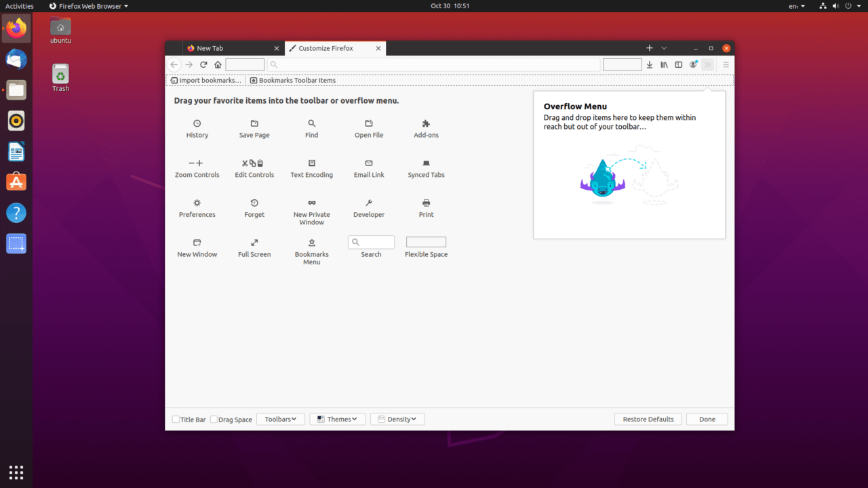Click the Library toolbar icon
Viewport: 868px width, 488px height.
point(664,64)
